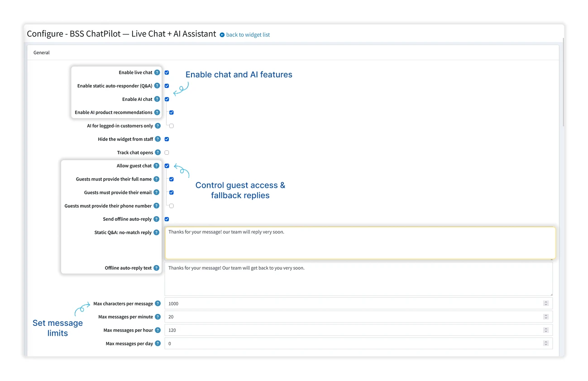
Task: Click the Max messages per hour field
Action: click(359, 330)
